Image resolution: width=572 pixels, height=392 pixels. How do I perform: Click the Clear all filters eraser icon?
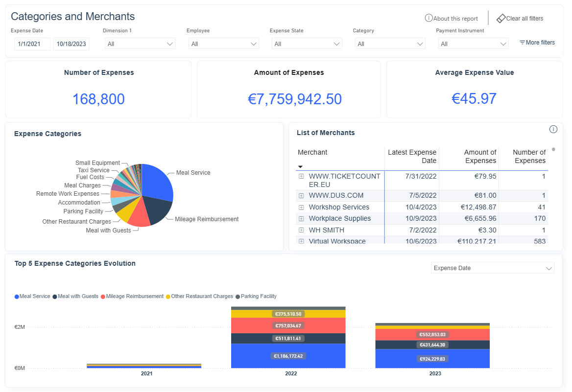pyautogui.click(x=501, y=18)
